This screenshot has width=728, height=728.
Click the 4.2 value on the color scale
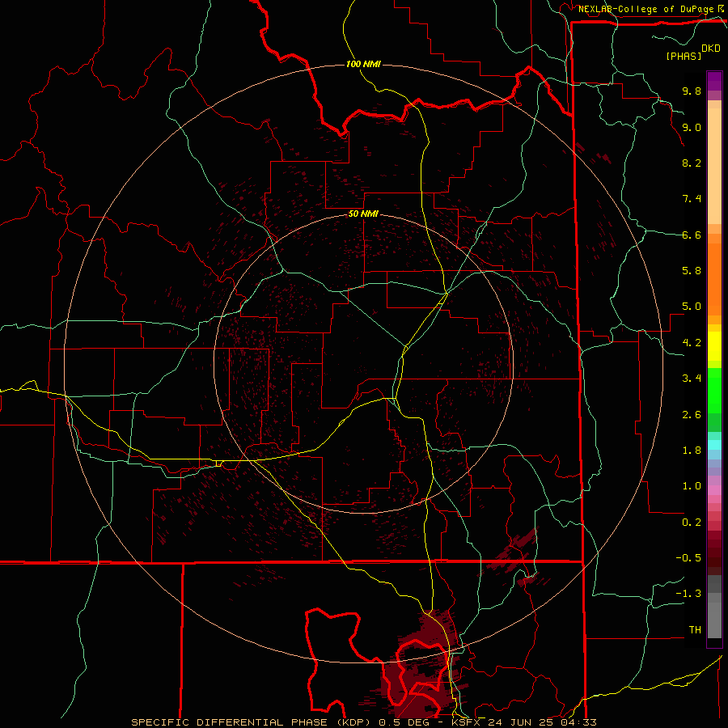point(692,343)
